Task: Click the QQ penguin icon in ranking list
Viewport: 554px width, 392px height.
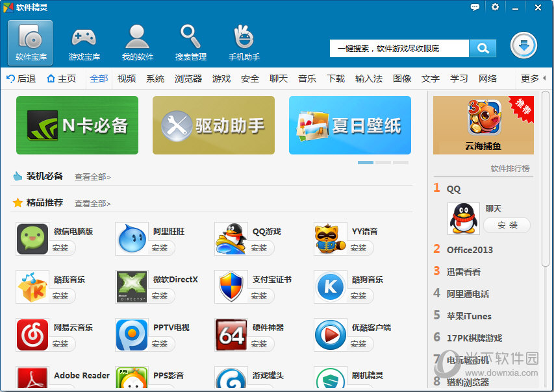Action: tap(464, 219)
